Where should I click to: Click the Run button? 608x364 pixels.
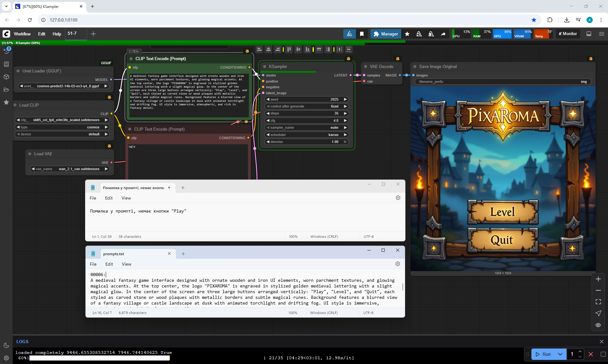click(543, 354)
